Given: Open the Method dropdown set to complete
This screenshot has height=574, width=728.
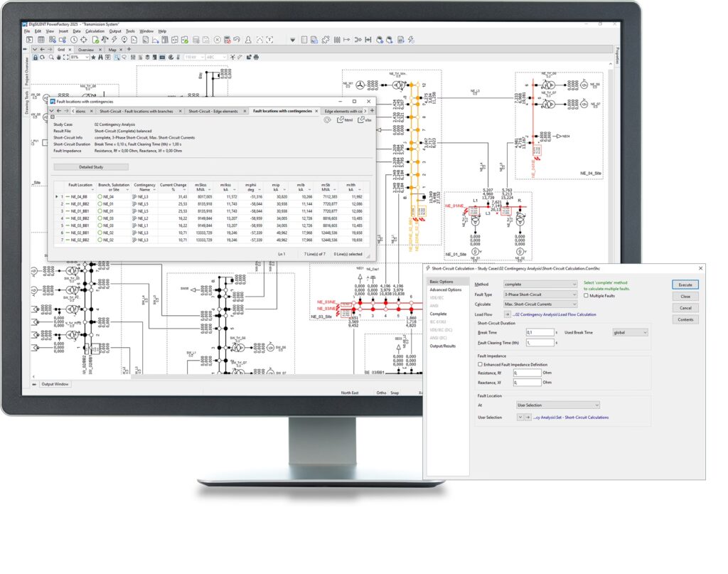Looking at the screenshot, I should tap(540, 285).
